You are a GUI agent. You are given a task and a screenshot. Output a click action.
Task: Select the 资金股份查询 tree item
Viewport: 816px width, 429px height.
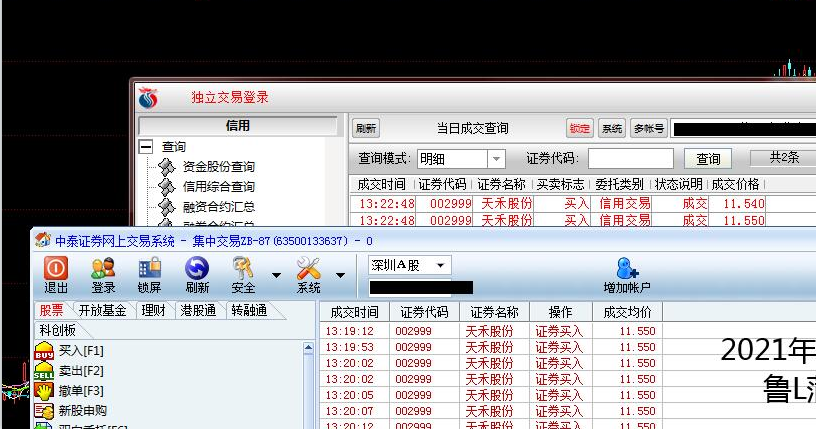point(219,167)
